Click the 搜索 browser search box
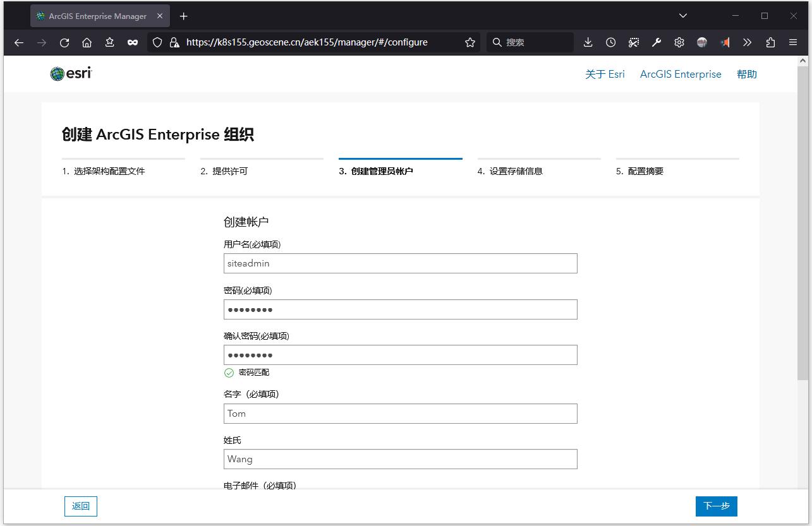 530,42
